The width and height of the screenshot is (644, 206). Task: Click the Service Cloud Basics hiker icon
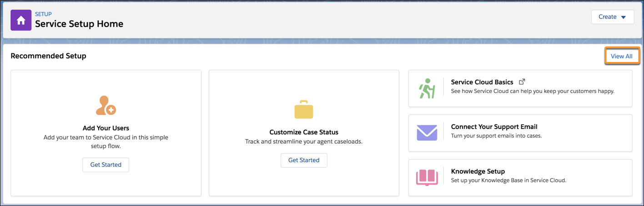click(x=427, y=88)
